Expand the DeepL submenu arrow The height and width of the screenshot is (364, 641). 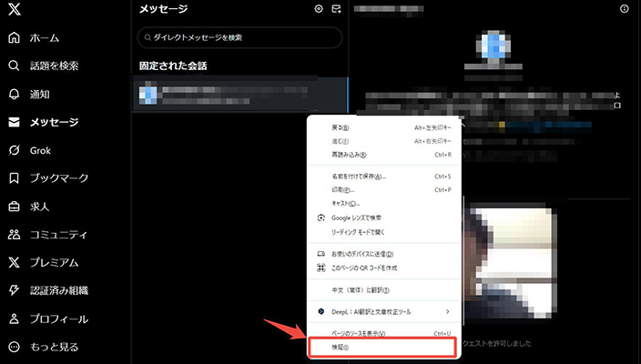pyautogui.click(x=448, y=311)
